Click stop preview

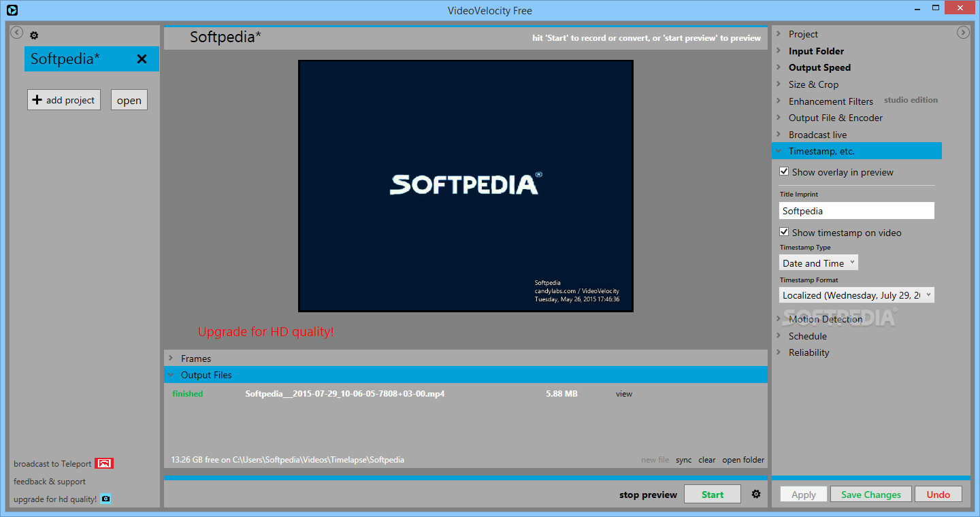click(648, 495)
